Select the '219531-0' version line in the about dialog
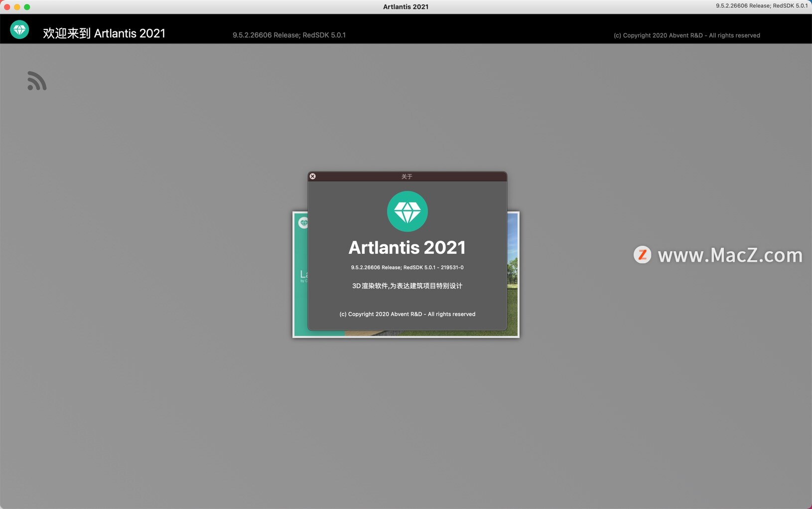Viewport: 812px width, 509px height. (407, 268)
